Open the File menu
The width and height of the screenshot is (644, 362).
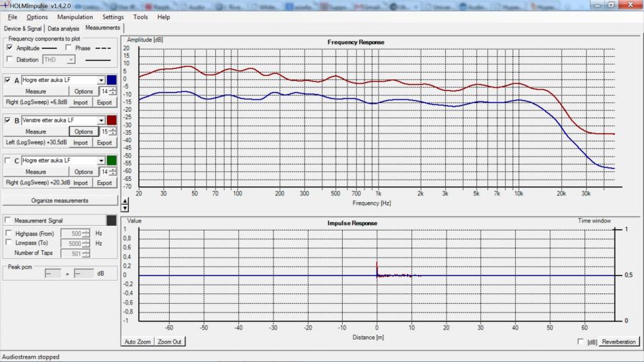[13, 17]
